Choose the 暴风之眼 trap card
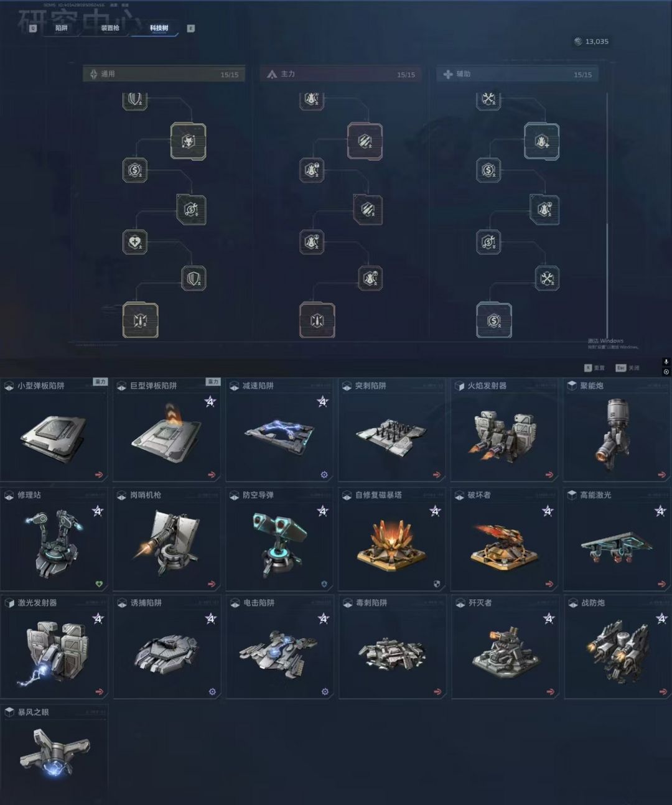Screen dimensions: 672x805 pos(54,751)
